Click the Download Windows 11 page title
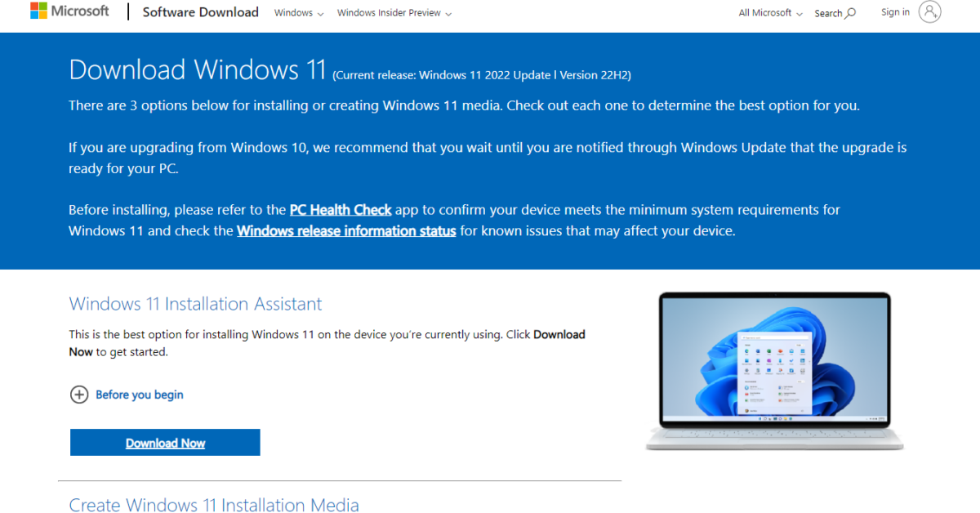Screen dimensions: 980x513 (x=197, y=70)
